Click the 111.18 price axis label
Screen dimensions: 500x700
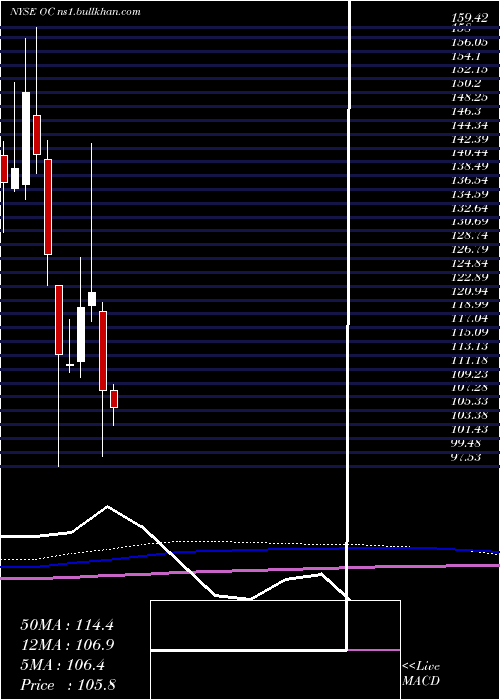point(468,360)
